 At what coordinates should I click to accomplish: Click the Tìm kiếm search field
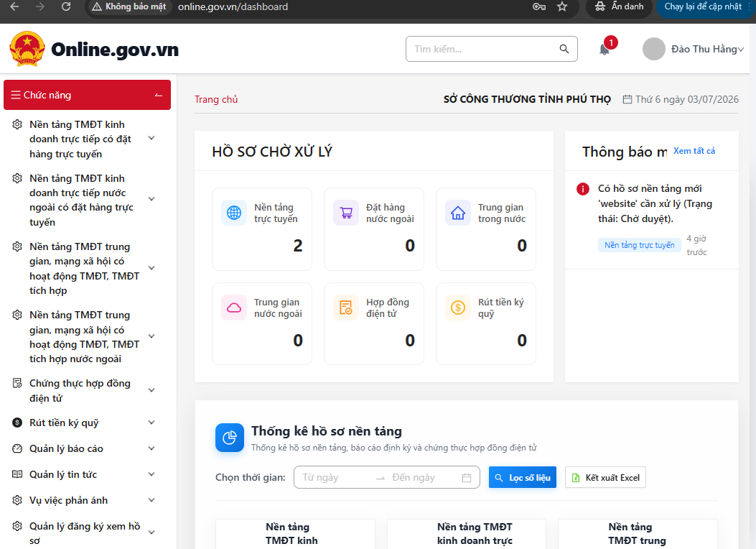tap(492, 49)
